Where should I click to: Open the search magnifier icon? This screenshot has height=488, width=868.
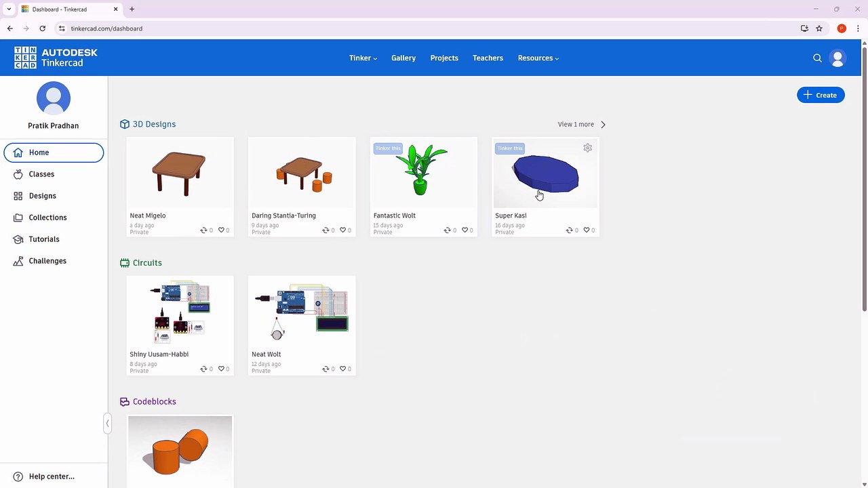pyautogui.click(x=817, y=58)
